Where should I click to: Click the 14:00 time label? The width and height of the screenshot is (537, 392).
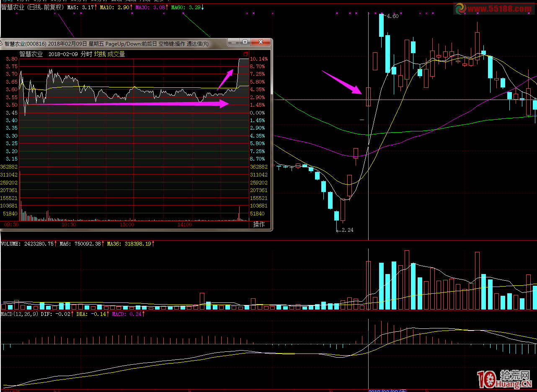point(184,225)
